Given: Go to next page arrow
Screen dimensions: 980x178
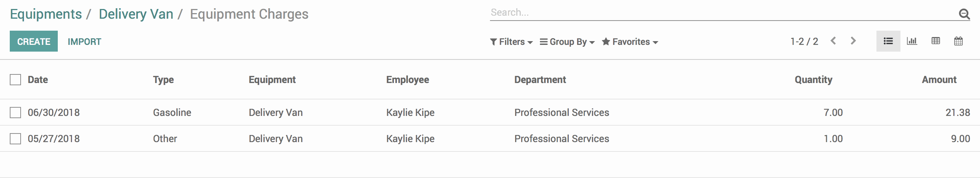Looking at the screenshot, I should 853,41.
